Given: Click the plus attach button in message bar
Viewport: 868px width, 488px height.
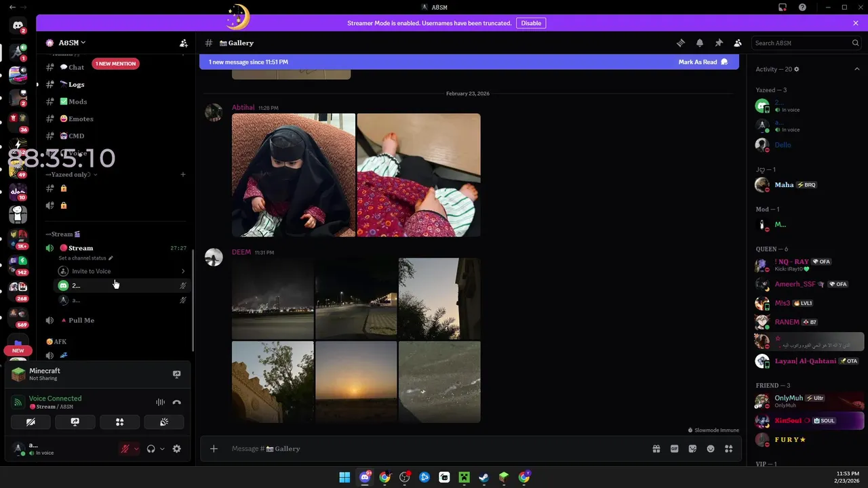Looking at the screenshot, I should click(x=214, y=449).
